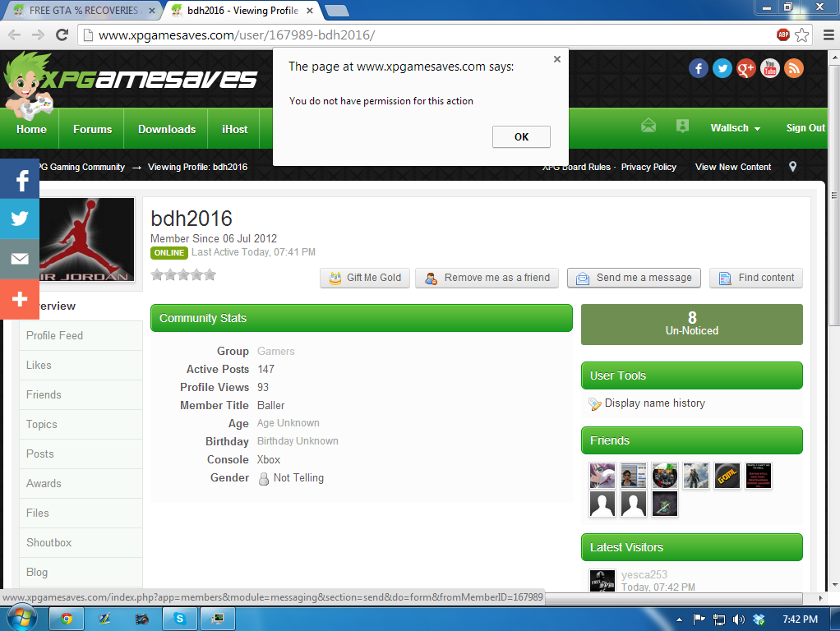The width and height of the screenshot is (840, 631).
Task: Bookmark page with the star icon
Action: click(802, 35)
